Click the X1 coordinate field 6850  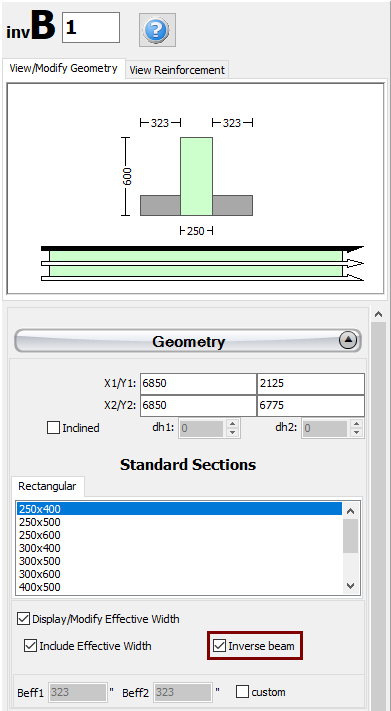point(198,384)
